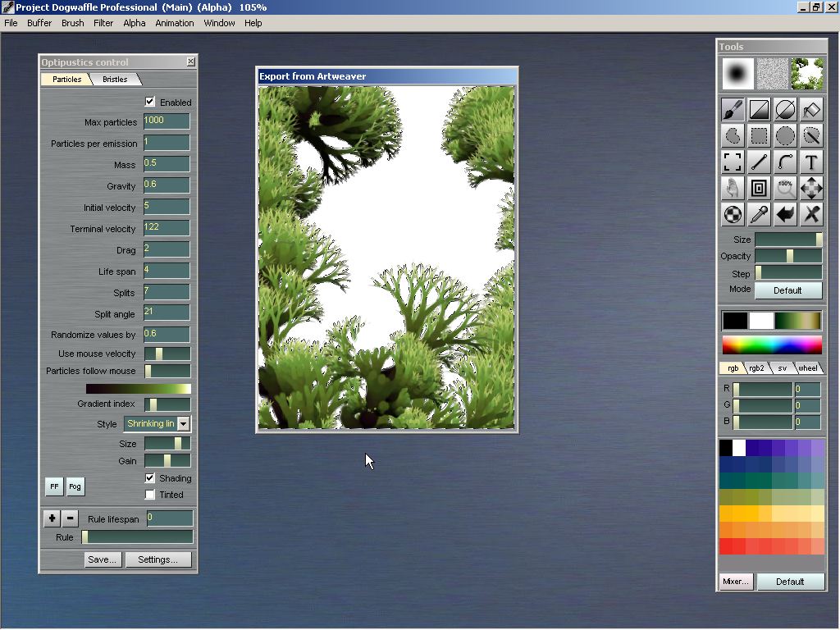Open the brush Mode Default selector
Screen dimensions: 840x630
(787, 290)
